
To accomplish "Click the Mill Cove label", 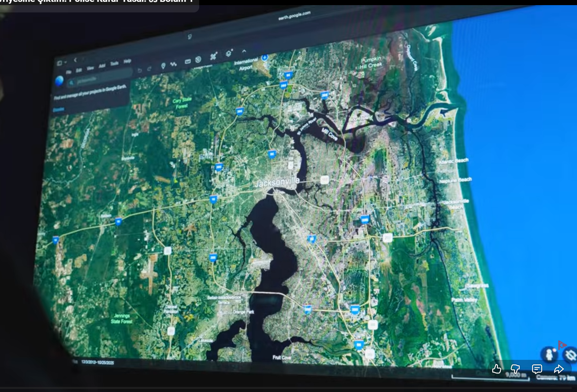I will 329,135.
